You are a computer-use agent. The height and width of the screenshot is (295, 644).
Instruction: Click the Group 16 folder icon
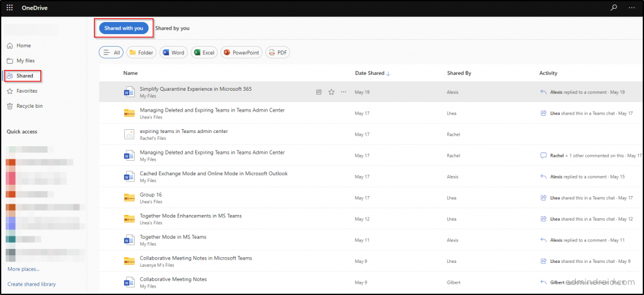click(129, 198)
